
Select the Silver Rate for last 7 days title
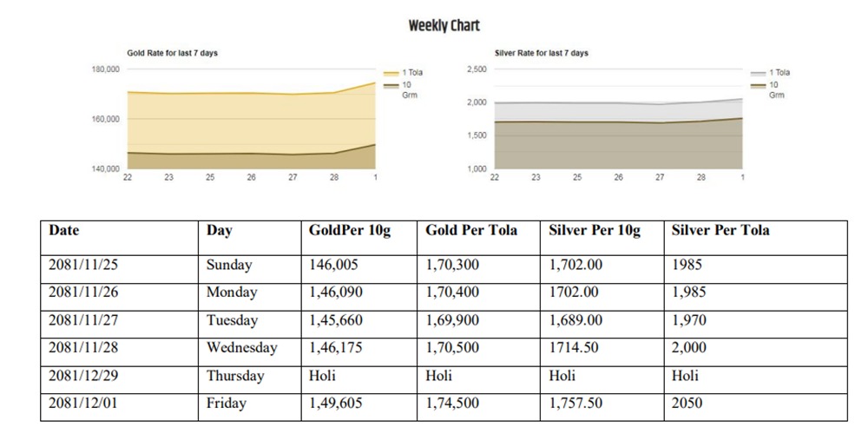click(x=541, y=53)
